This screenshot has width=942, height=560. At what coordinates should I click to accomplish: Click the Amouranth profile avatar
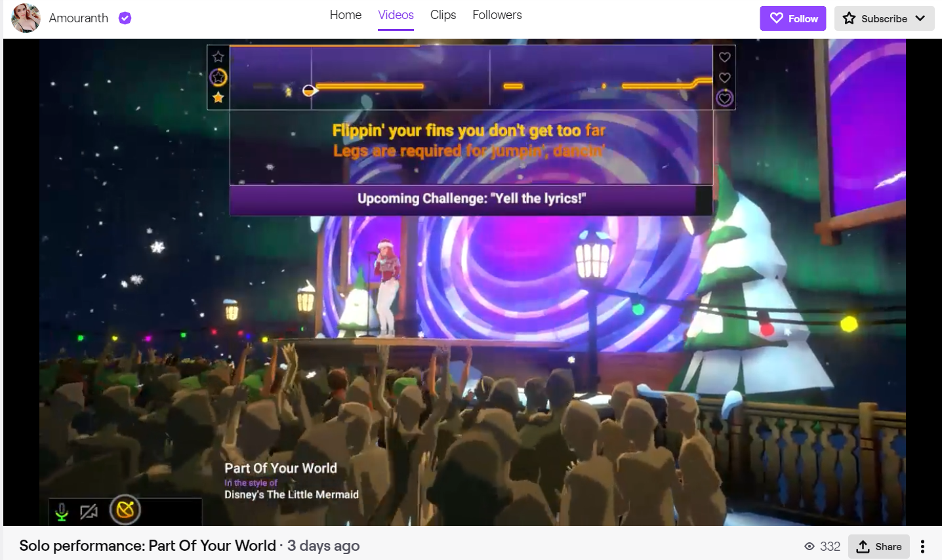(26, 18)
